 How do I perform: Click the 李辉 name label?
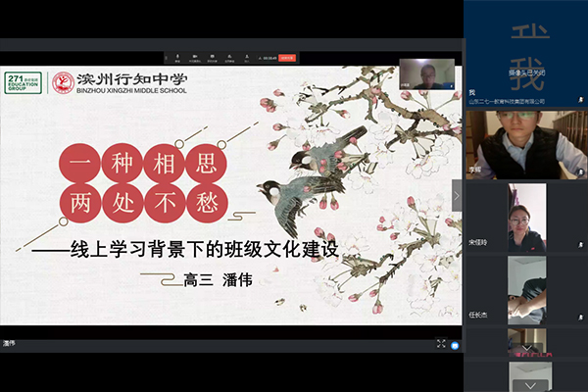click(x=475, y=170)
